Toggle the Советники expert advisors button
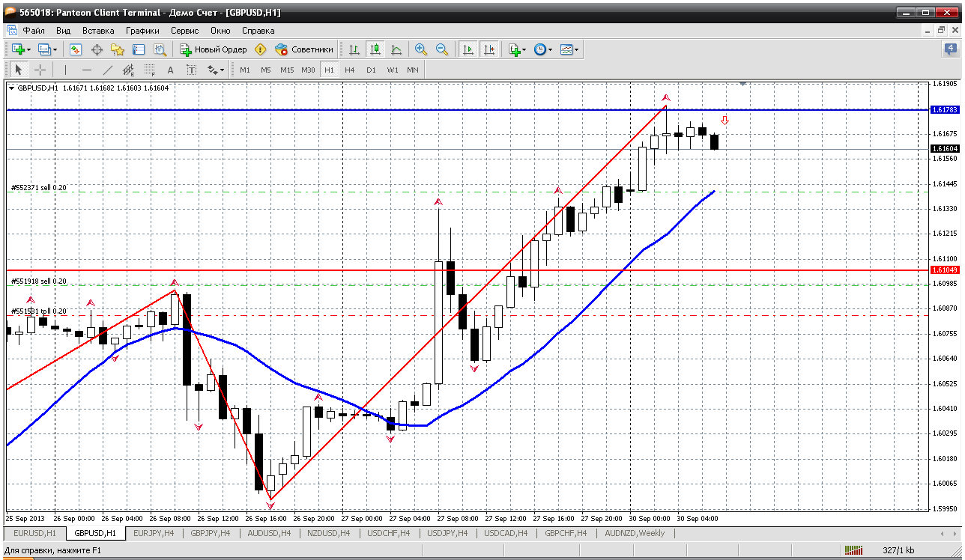This screenshot has height=560, width=965. click(303, 49)
